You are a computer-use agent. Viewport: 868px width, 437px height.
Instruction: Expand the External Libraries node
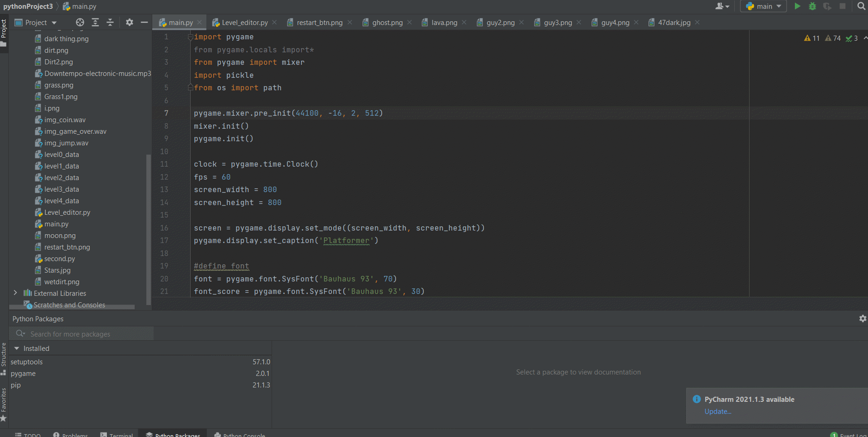[15, 293]
